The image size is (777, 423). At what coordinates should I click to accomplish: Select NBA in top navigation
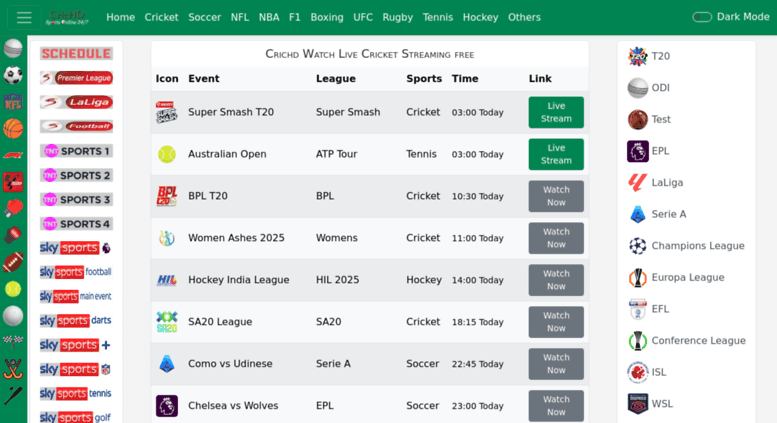[x=269, y=17]
